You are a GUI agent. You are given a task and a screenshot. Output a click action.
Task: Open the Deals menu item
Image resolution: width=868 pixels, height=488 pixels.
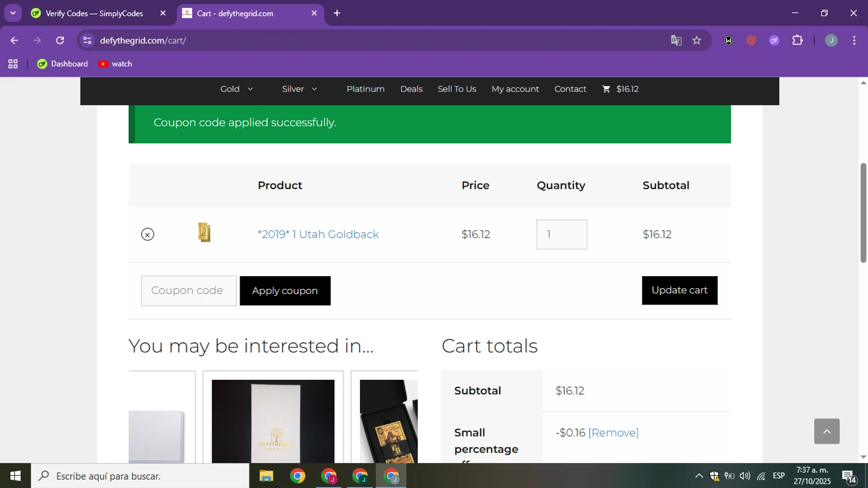pyautogui.click(x=411, y=89)
